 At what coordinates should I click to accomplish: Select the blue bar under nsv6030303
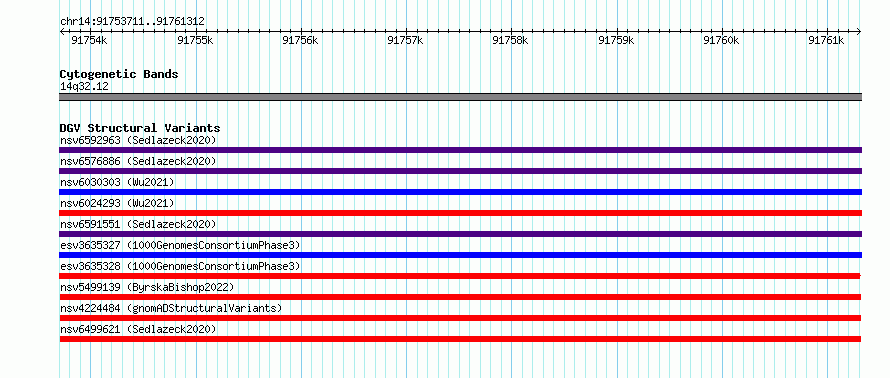460,192
